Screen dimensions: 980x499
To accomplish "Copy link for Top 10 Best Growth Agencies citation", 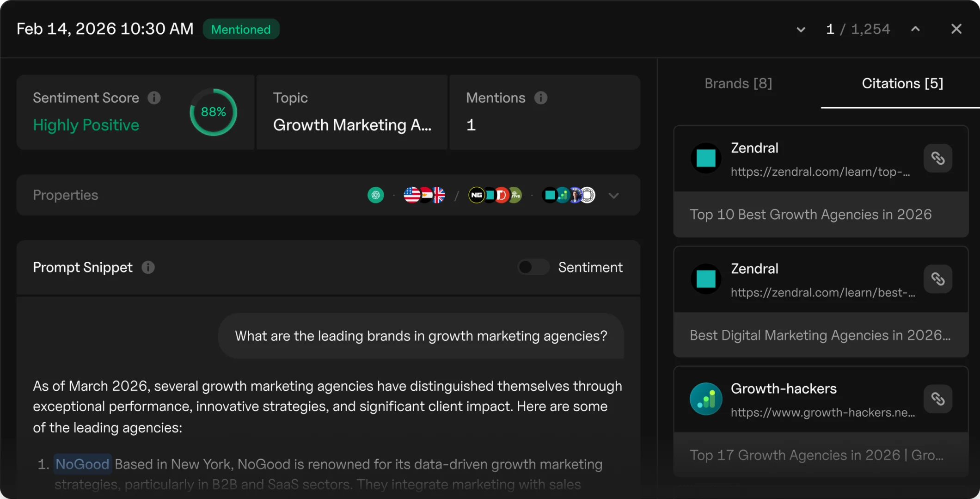I will (937, 158).
